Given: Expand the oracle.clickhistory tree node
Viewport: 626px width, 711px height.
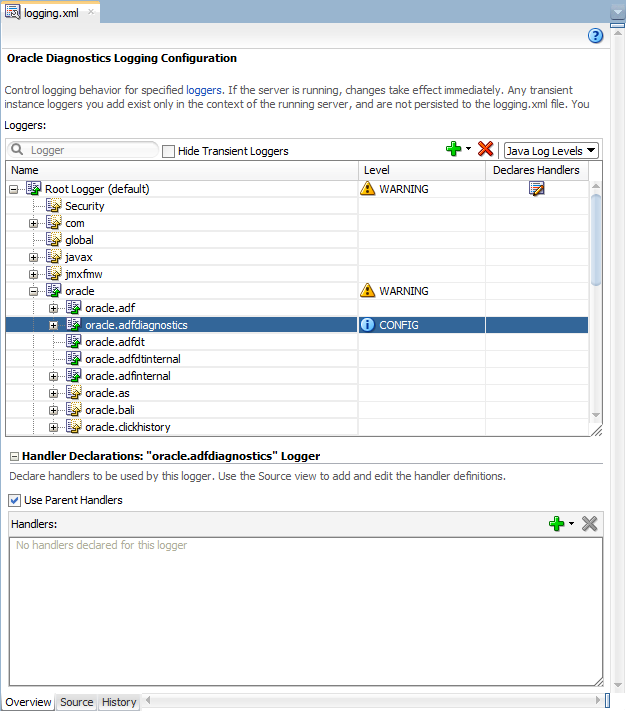Looking at the screenshot, I should [53, 428].
